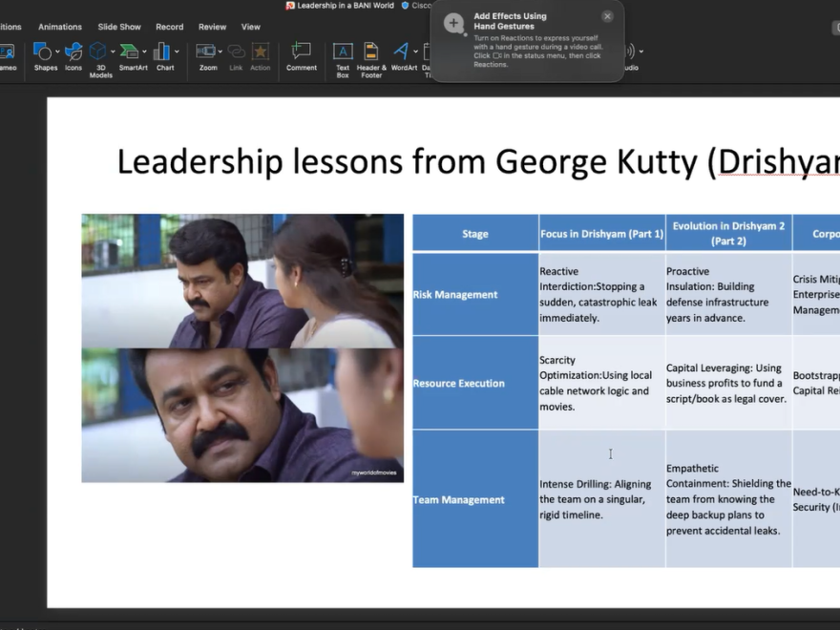The image size is (840, 630).
Task: Click the Cisco shield icon in the title bar
Action: pyautogui.click(x=405, y=6)
